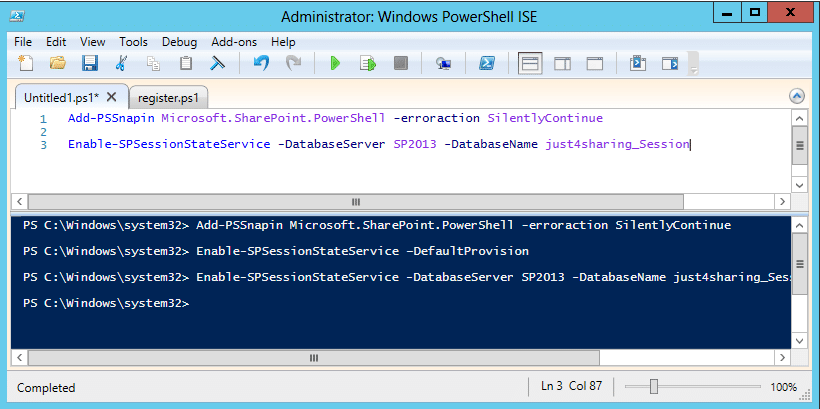Image resolution: width=820 pixels, height=409 pixels.
Task: Run script with green play icon
Action: coord(335,64)
